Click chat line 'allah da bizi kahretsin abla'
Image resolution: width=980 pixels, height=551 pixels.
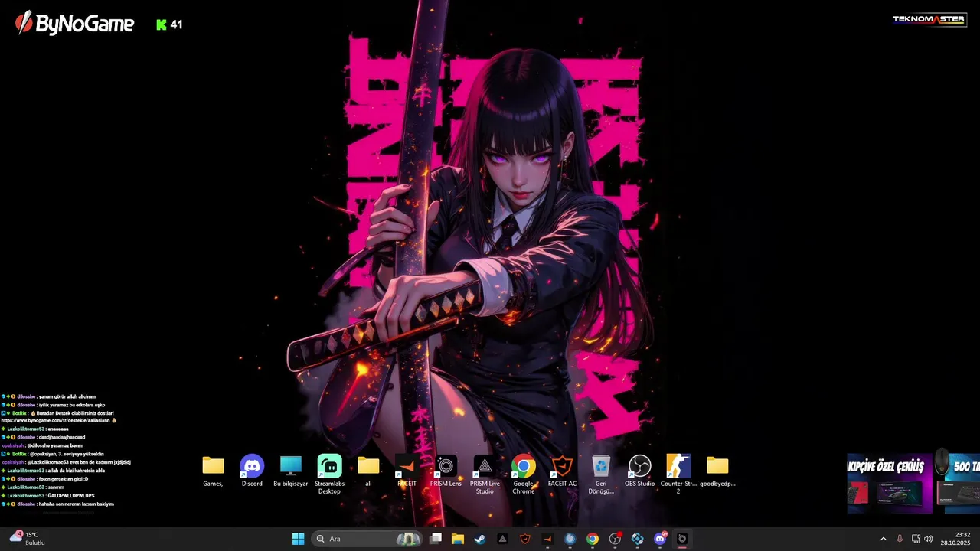76,471
